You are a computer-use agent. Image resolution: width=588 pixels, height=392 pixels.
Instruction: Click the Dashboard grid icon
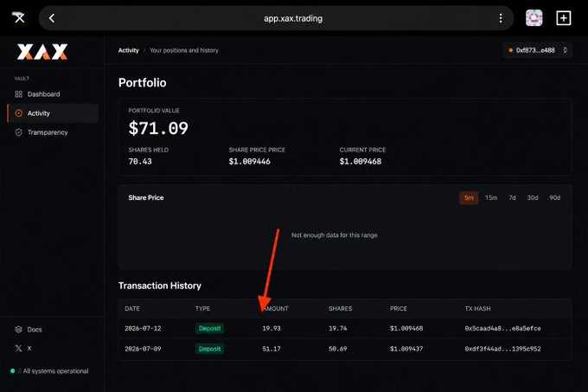(19, 94)
